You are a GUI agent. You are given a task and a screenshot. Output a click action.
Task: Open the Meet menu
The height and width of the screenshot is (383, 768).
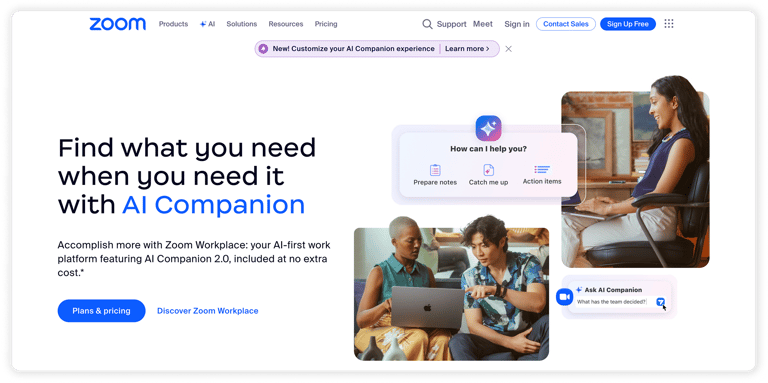tap(483, 24)
